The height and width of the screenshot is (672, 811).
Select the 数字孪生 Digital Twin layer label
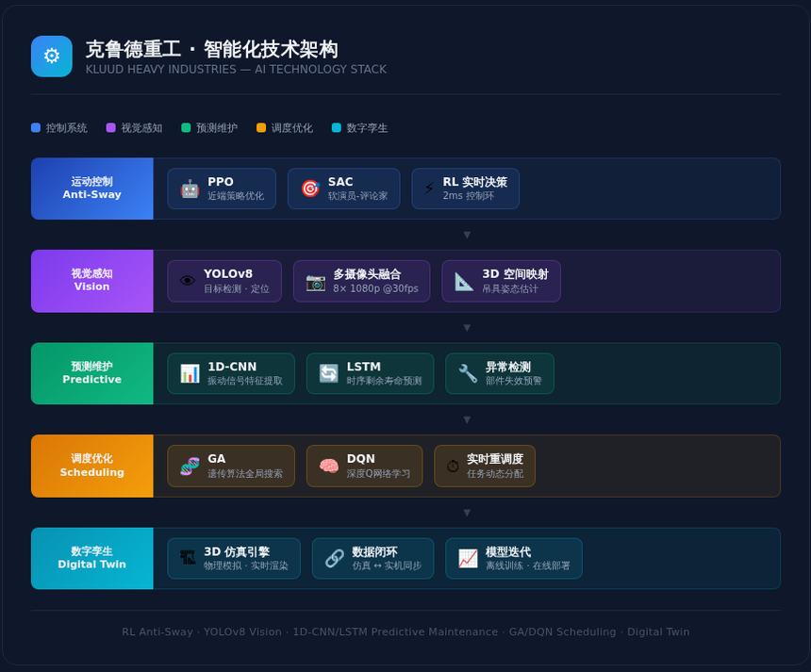point(92,558)
